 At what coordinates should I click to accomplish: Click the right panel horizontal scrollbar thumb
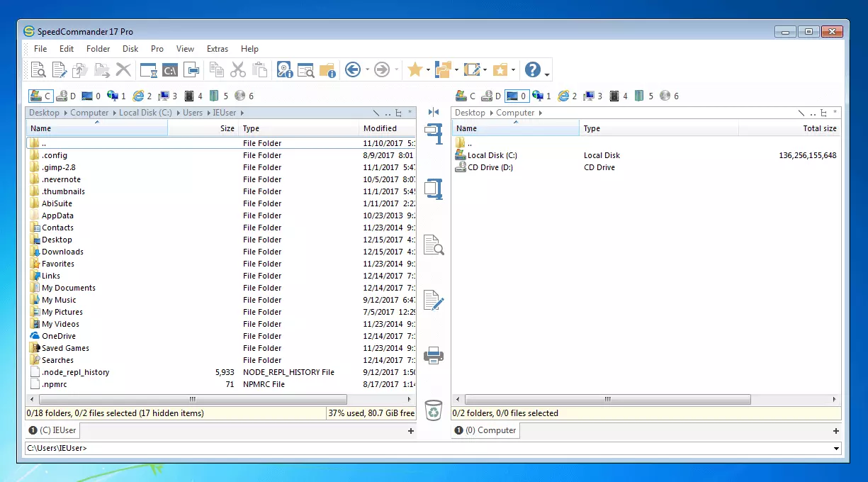pyautogui.click(x=607, y=400)
